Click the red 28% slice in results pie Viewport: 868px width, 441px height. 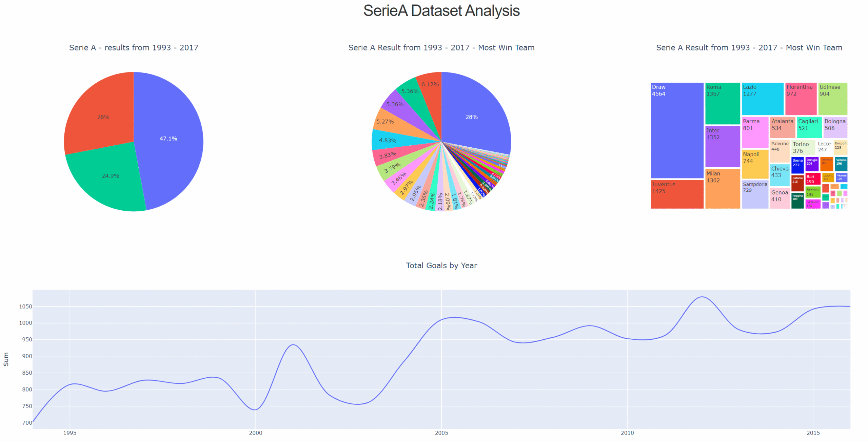click(x=103, y=117)
